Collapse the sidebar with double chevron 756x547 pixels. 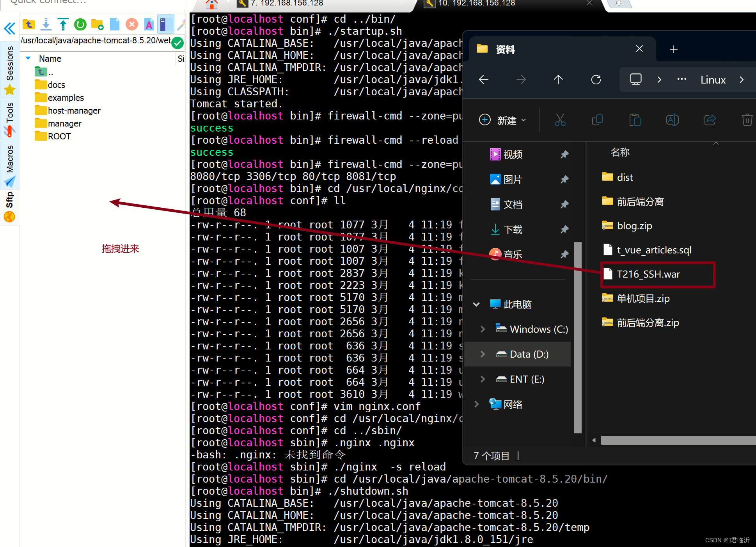click(x=9, y=29)
